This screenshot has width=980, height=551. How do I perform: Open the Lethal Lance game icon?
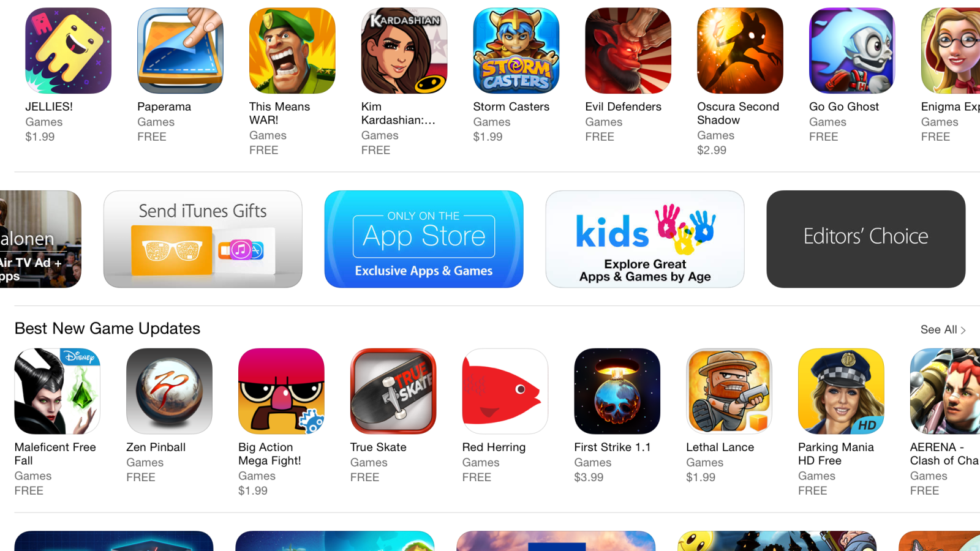click(x=729, y=391)
